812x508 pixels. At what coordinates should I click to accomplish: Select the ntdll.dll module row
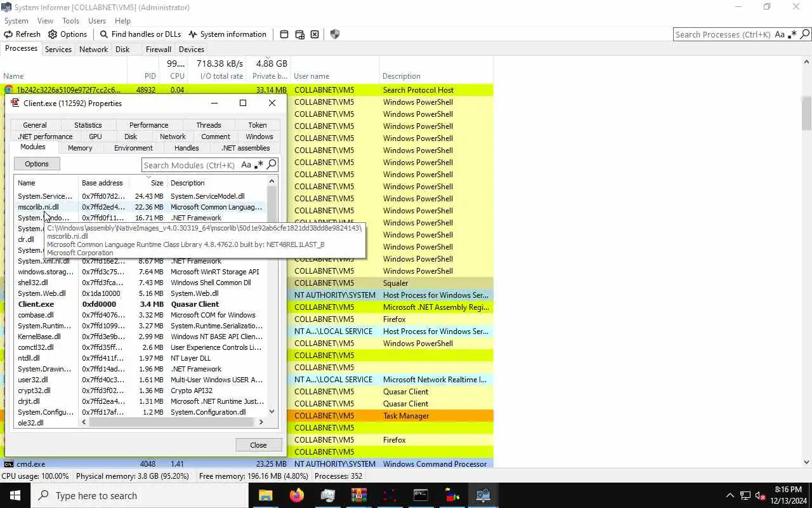(140, 358)
